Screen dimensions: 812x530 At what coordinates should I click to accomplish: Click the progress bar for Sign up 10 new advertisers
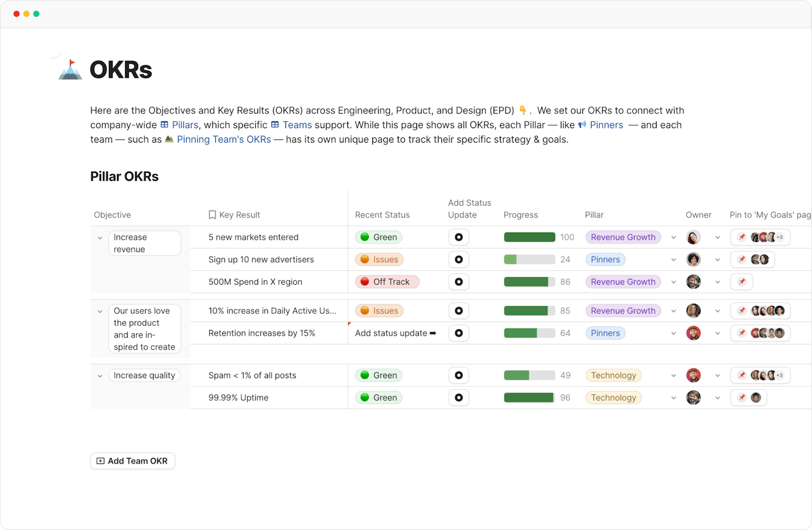point(529,259)
